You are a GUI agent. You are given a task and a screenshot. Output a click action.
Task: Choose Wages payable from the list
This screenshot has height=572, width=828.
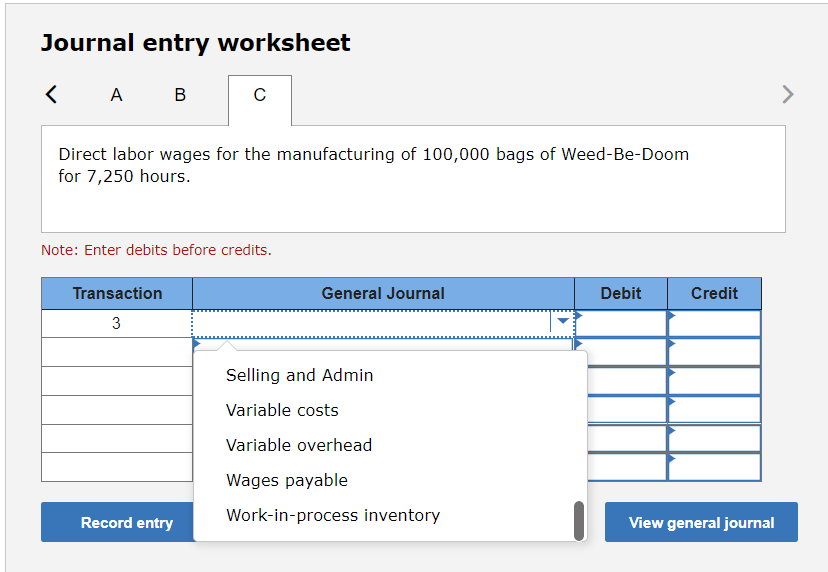pos(287,480)
